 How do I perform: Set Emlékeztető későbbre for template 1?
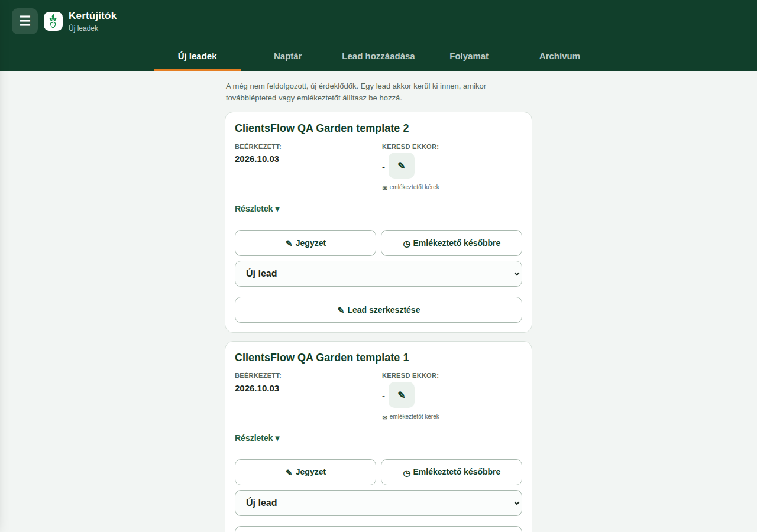coord(451,472)
